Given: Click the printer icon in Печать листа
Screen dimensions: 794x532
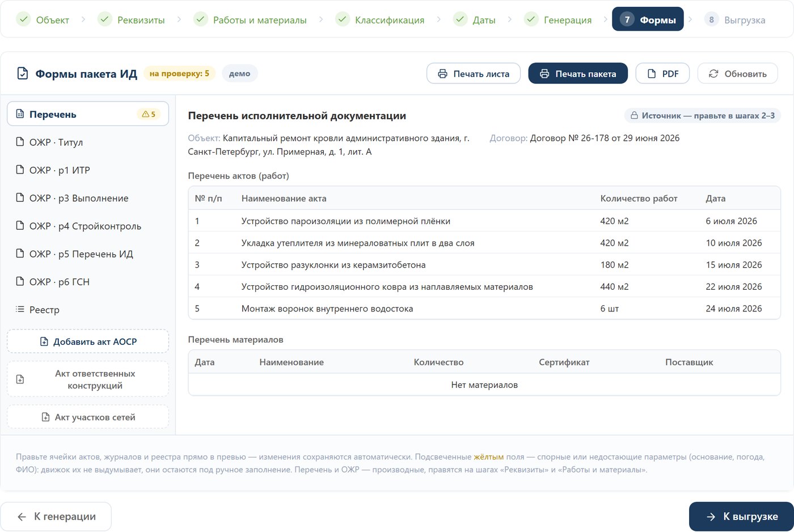Looking at the screenshot, I should [442, 74].
